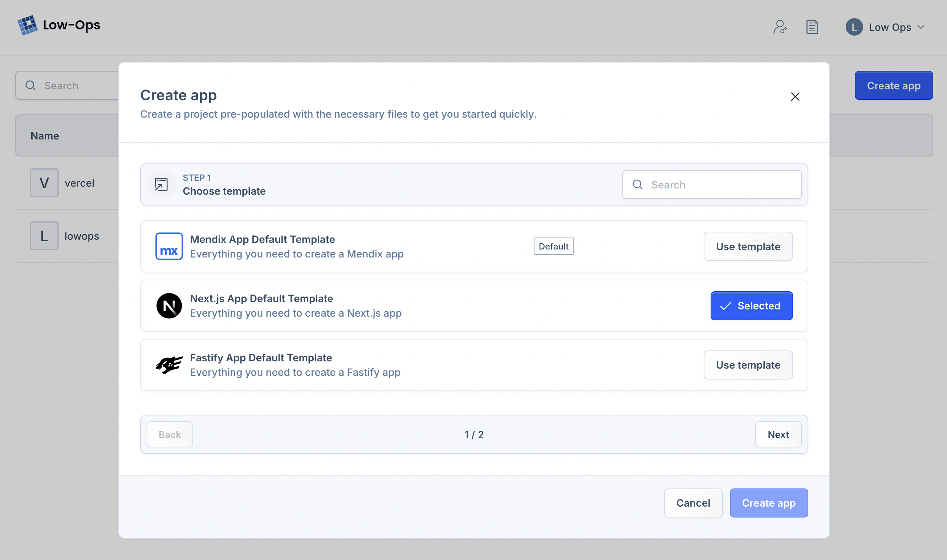
Task: Click the STEP 1 label
Action: (x=197, y=178)
